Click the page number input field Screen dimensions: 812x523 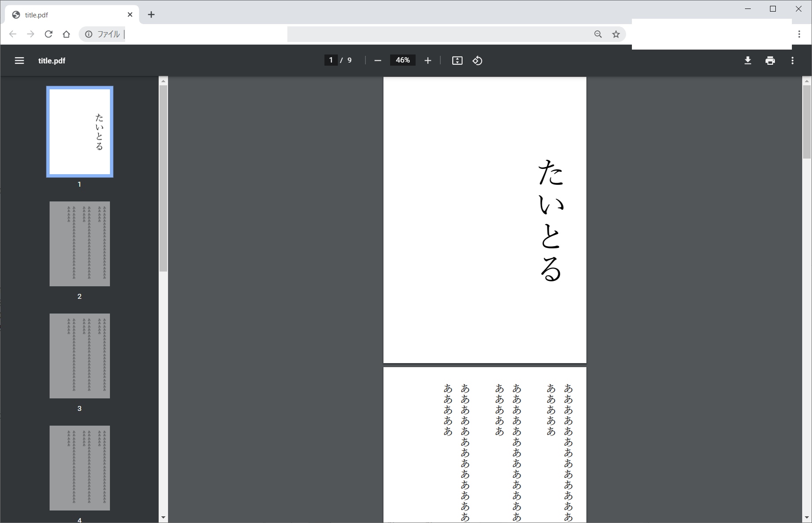tap(331, 60)
